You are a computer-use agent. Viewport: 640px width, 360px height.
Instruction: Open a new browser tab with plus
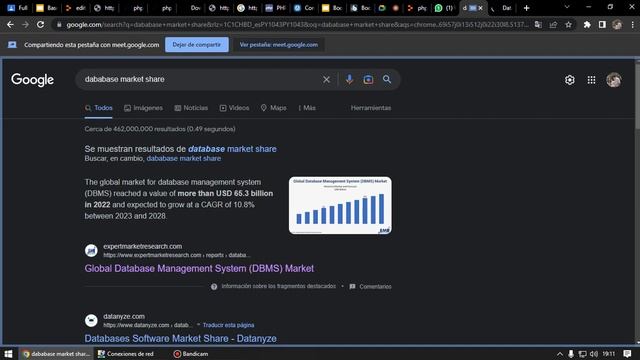click(527, 8)
